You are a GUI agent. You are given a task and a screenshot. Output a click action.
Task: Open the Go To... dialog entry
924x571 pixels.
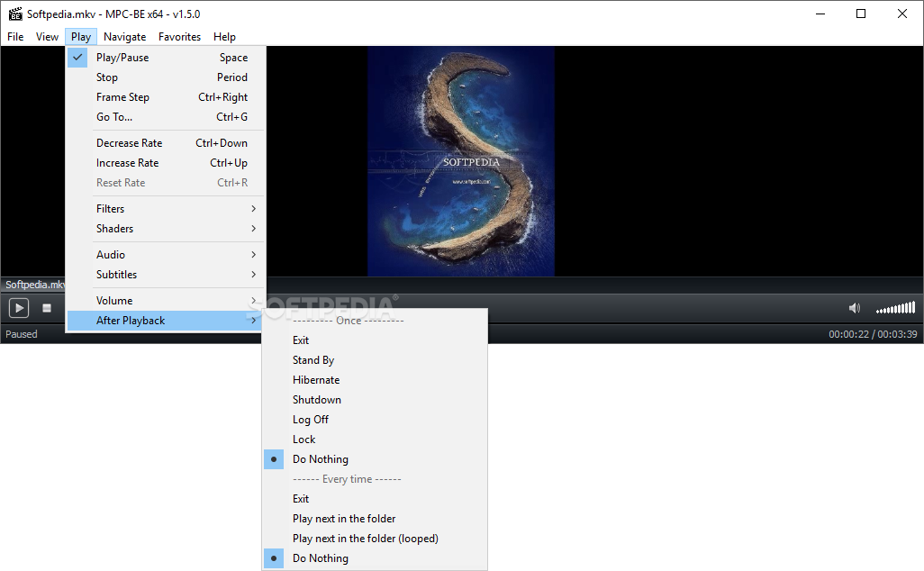pyautogui.click(x=167, y=117)
